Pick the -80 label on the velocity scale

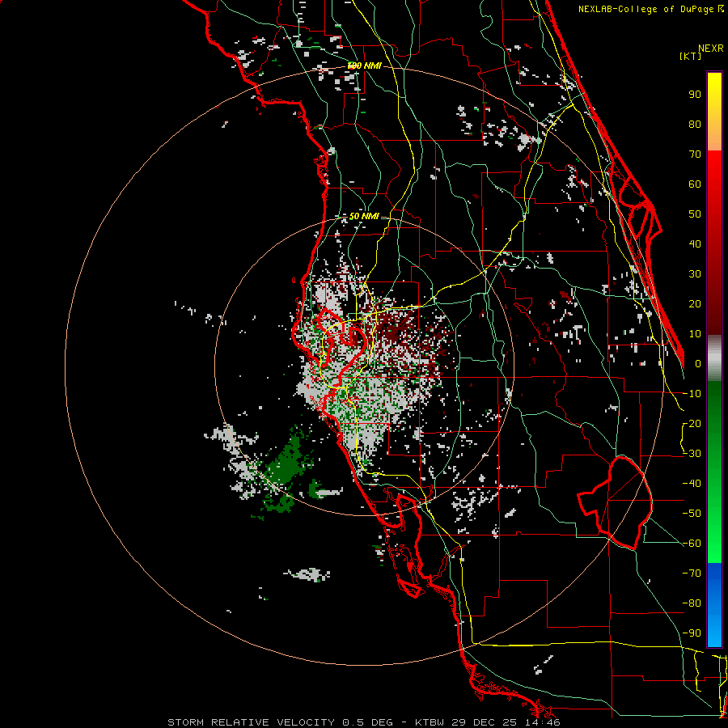click(692, 603)
